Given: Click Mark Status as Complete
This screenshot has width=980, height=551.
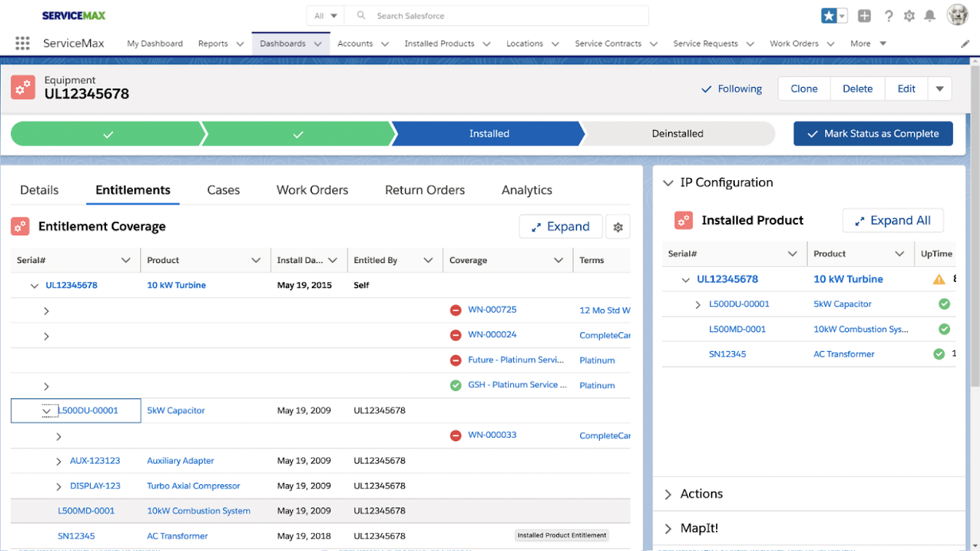Looking at the screenshot, I should (873, 134).
